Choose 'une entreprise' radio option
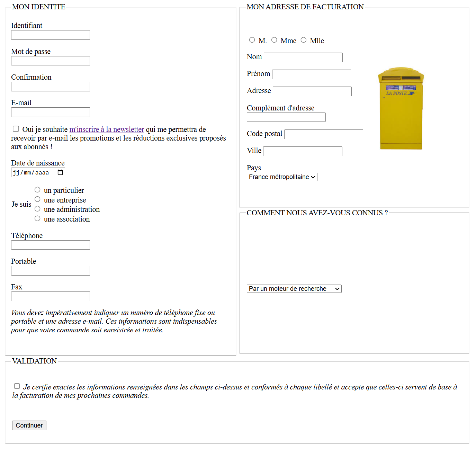 37,199
